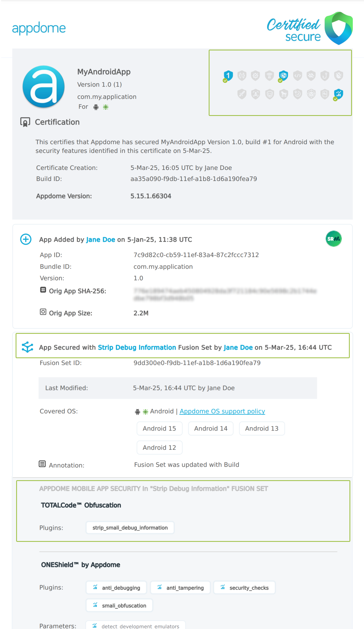Image resolution: width=364 pixels, height=629 pixels.
Task: Open the Appdome OS support policy link
Action: [x=222, y=411]
